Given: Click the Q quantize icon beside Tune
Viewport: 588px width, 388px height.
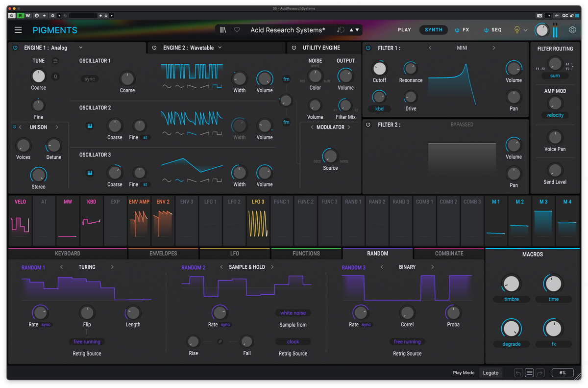Looking at the screenshot, I should coord(55,76).
